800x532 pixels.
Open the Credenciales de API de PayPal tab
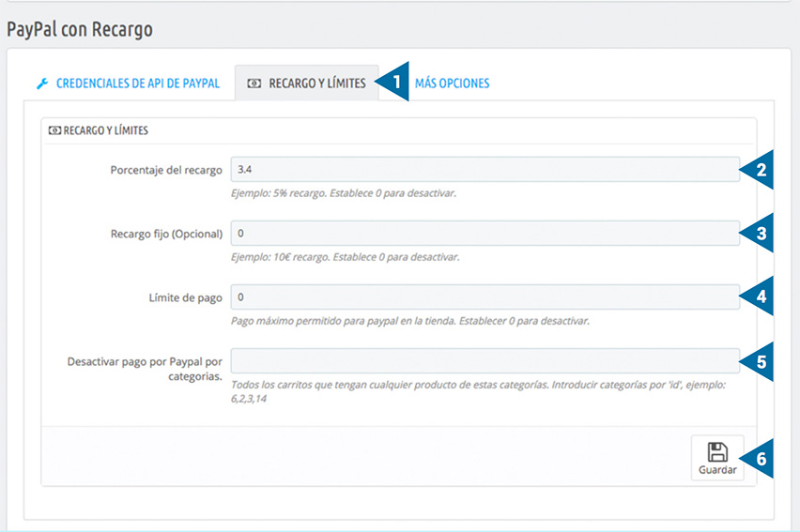[128, 84]
